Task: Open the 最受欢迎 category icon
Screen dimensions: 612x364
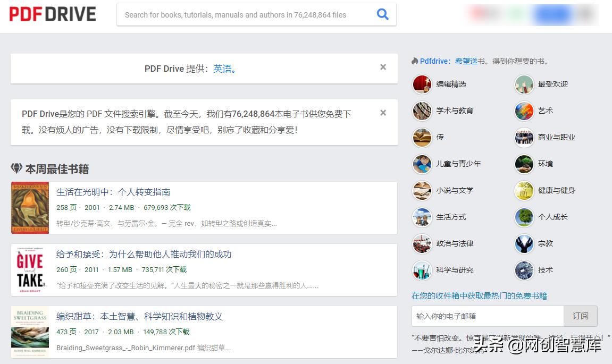Action: click(x=524, y=84)
